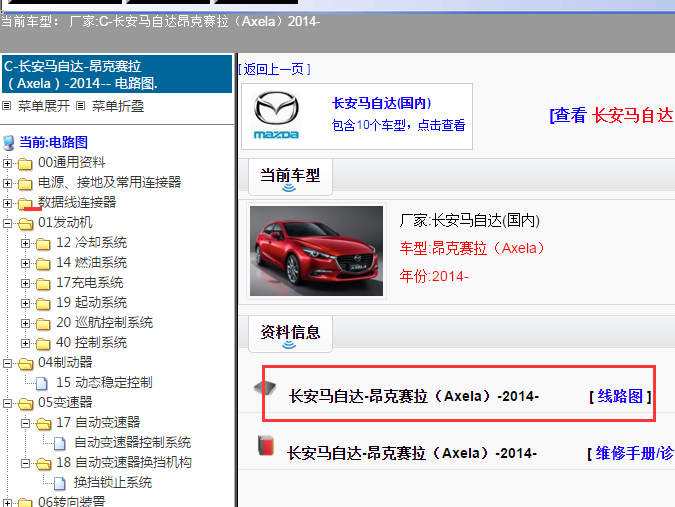Click the 17 自动变速器 folder icon
Viewport: 675px width, 507px height.
pyautogui.click(x=43, y=424)
